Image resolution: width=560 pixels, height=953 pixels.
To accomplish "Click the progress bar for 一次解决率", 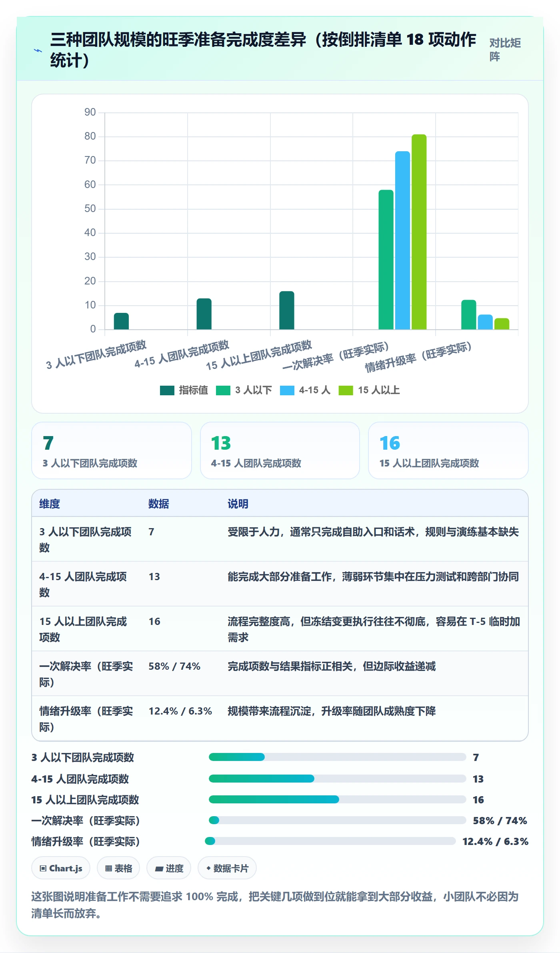I will pos(338,820).
